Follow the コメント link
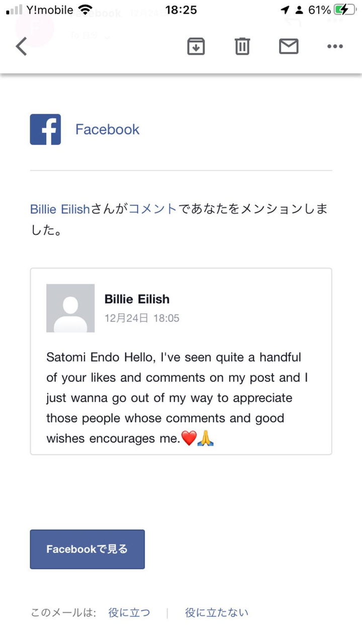 [153, 209]
